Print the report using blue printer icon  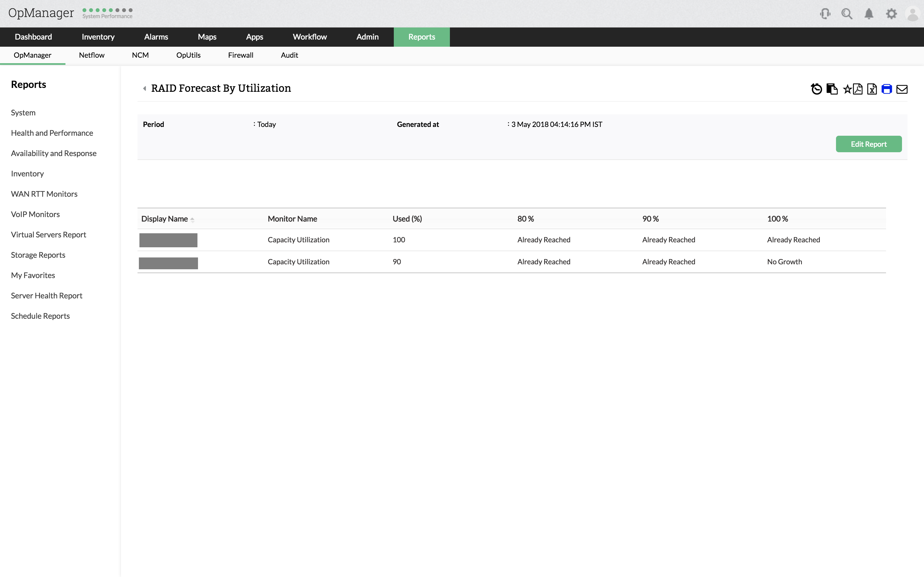pyautogui.click(x=887, y=89)
